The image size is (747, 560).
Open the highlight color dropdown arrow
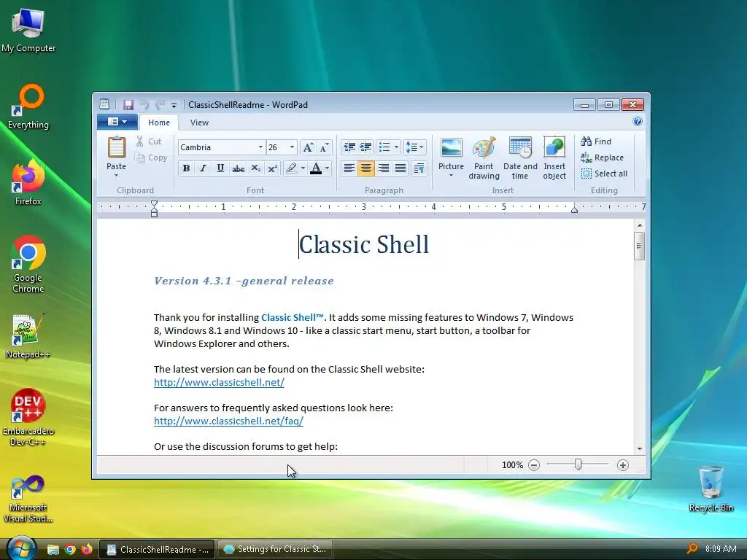[x=303, y=168]
